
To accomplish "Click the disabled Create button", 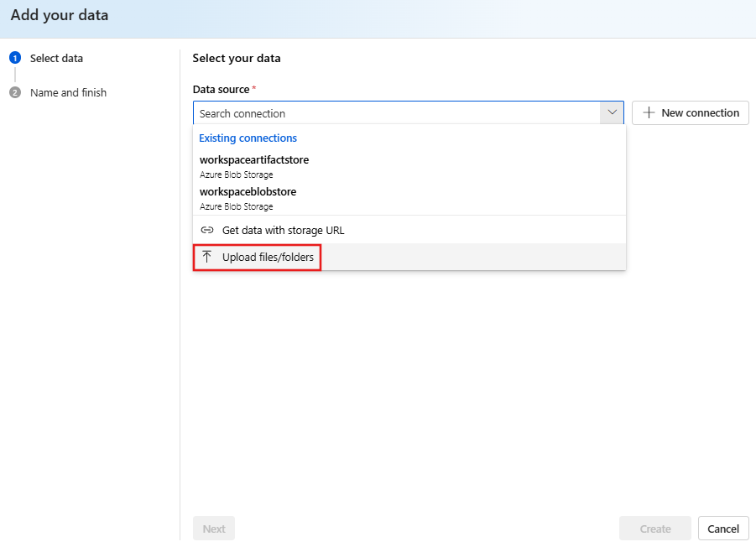I will [x=654, y=528].
